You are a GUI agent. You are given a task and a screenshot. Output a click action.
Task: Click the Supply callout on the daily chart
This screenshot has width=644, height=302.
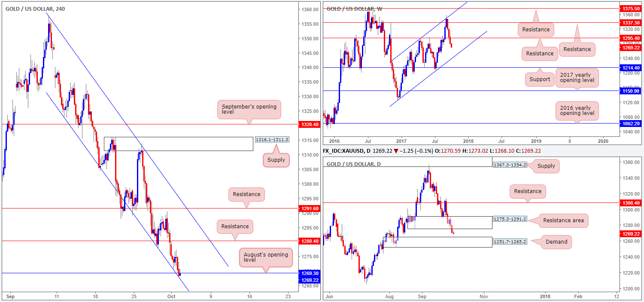[x=546, y=166]
